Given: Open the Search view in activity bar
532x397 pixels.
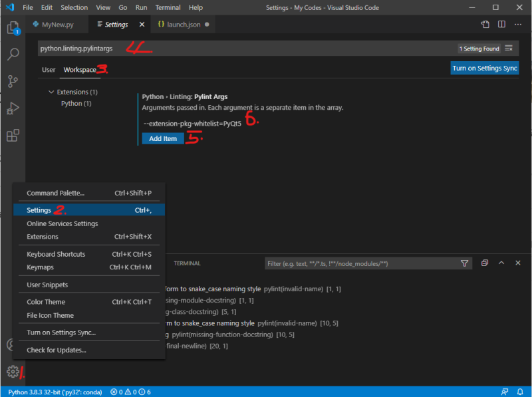Looking at the screenshot, I should pos(13,54).
